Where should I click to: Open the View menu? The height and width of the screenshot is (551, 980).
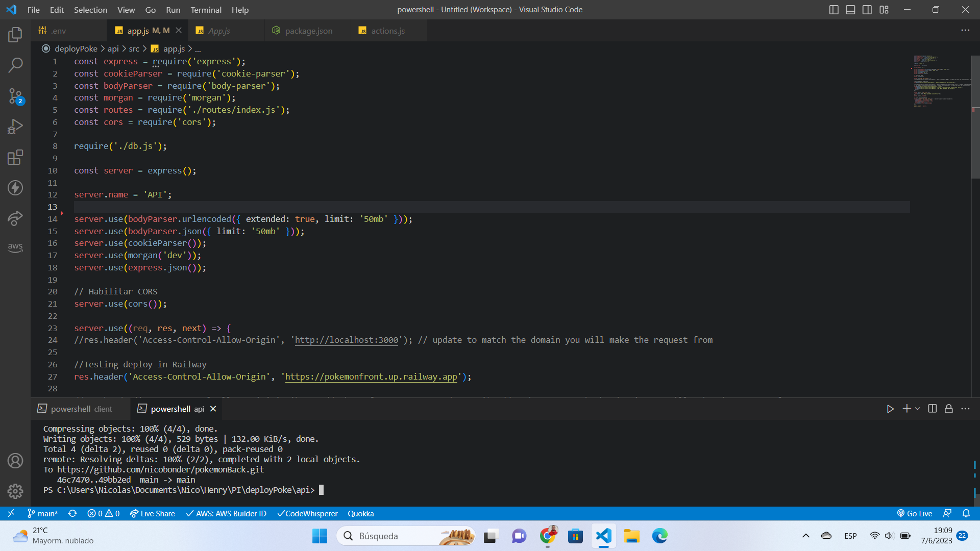tap(126, 10)
